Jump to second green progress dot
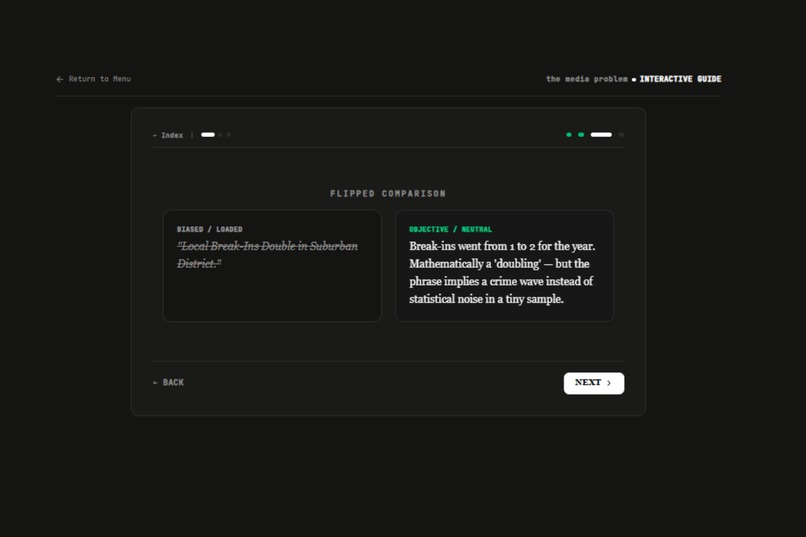Screen dimensions: 806x537 tap(581, 135)
